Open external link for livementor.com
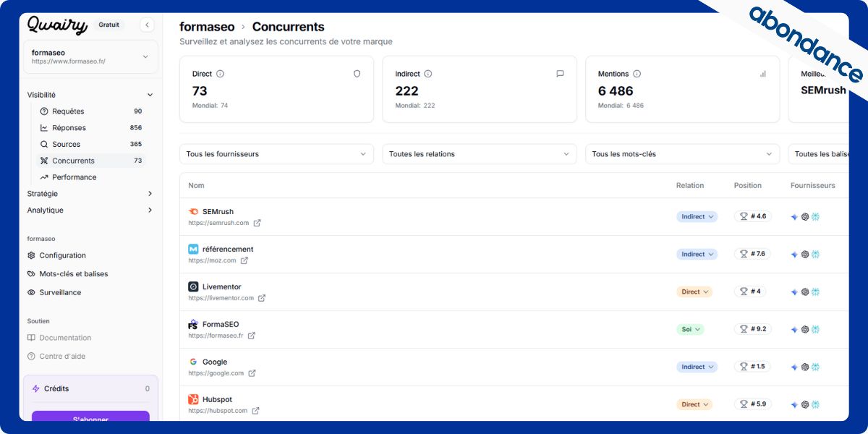 tap(262, 298)
